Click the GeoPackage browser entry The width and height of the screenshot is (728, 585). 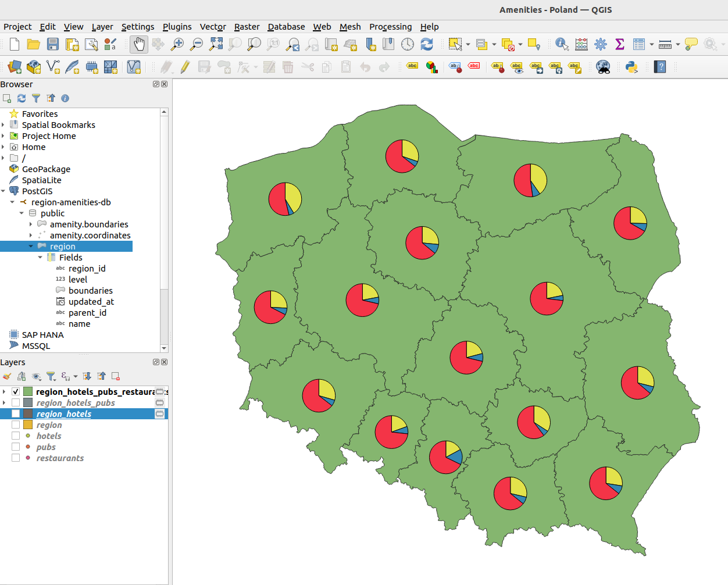click(x=46, y=169)
